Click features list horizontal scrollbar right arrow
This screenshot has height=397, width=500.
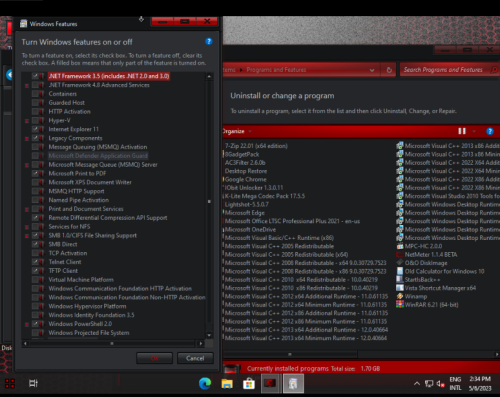click(x=201, y=343)
